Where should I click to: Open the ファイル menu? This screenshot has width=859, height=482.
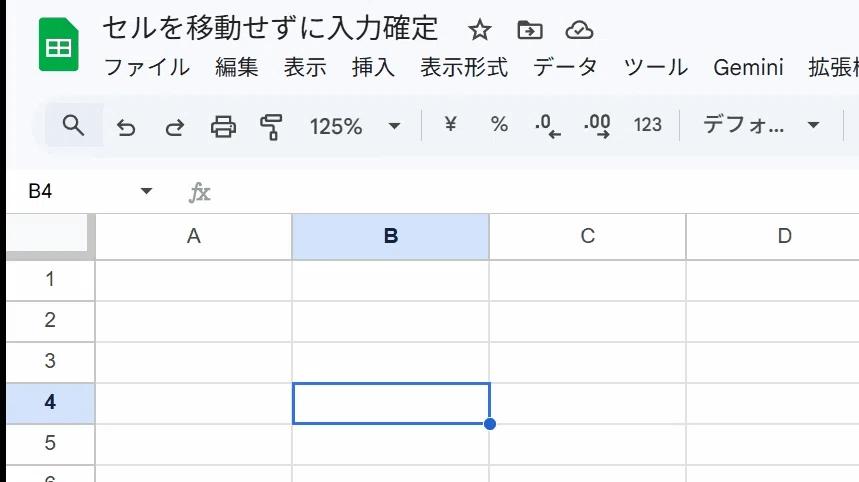[147, 67]
